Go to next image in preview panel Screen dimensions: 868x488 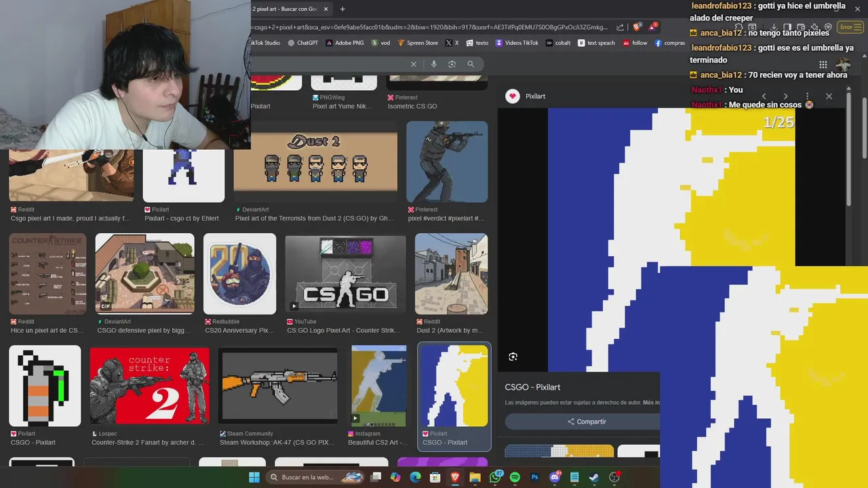tap(786, 96)
